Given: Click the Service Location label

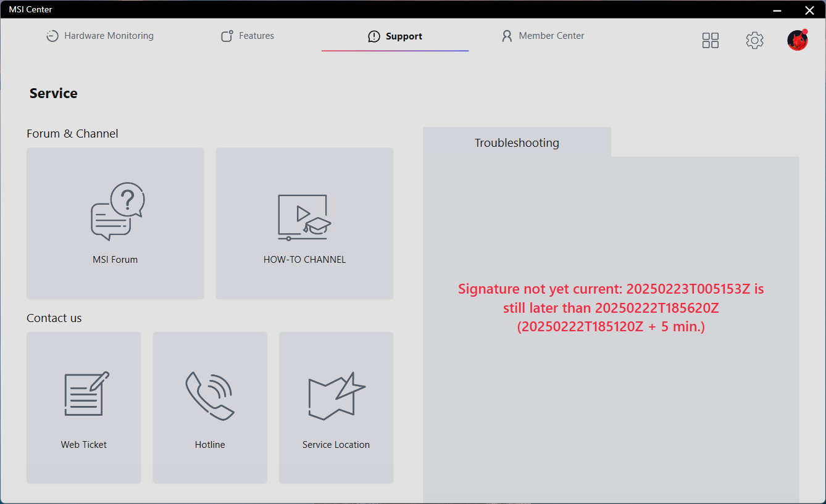Looking at the screenshot, I should tap(336, 445).
